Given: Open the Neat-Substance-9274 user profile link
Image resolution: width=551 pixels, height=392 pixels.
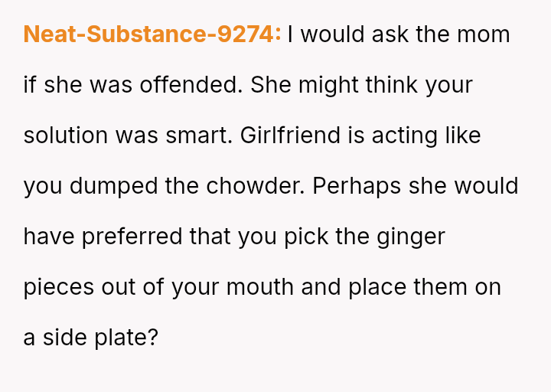Looking at the screenshot, I should (152, 34).
